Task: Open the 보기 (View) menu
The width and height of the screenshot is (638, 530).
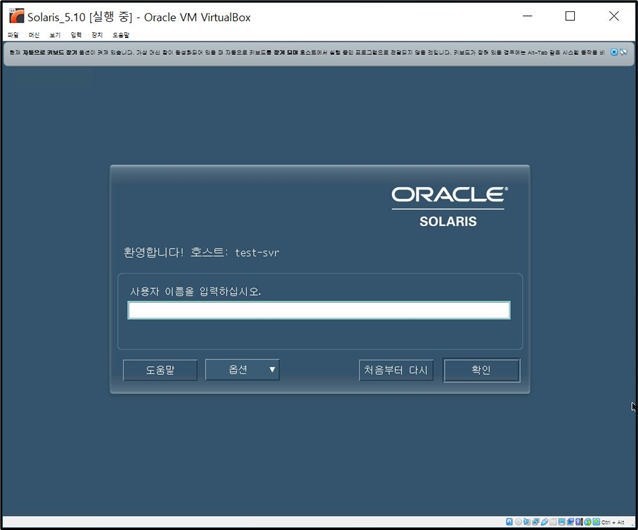Action: click(x=55, y=35)
